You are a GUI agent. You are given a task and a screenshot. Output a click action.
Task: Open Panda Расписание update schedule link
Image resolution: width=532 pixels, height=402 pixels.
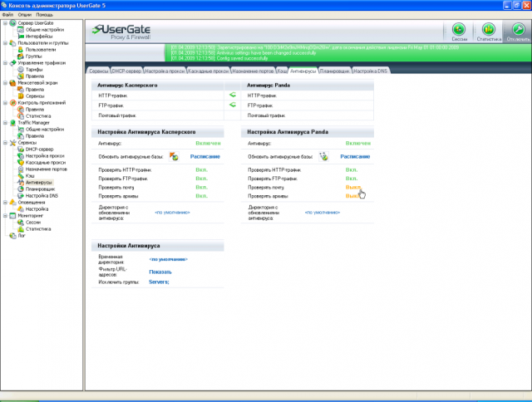[x=355, y=157]
